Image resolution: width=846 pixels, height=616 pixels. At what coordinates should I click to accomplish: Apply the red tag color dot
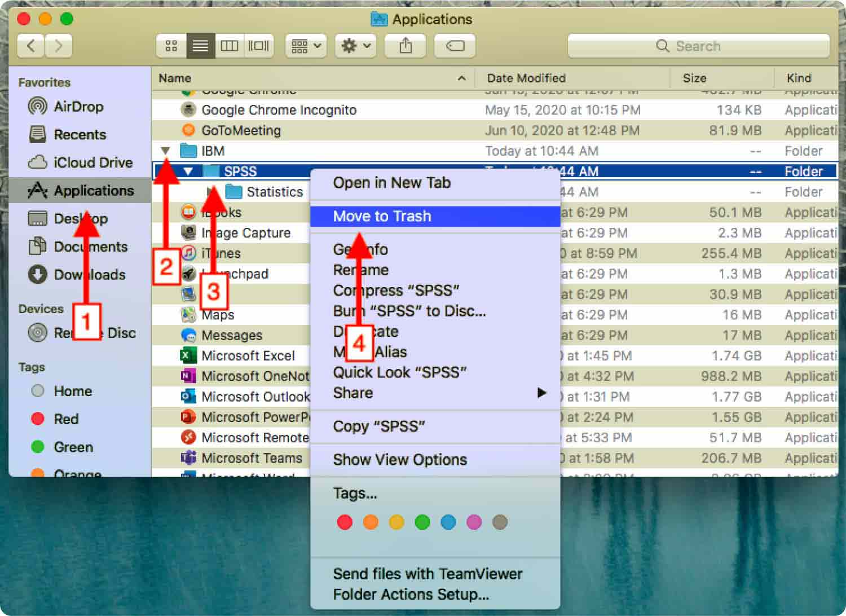click(x=345, y=522)
